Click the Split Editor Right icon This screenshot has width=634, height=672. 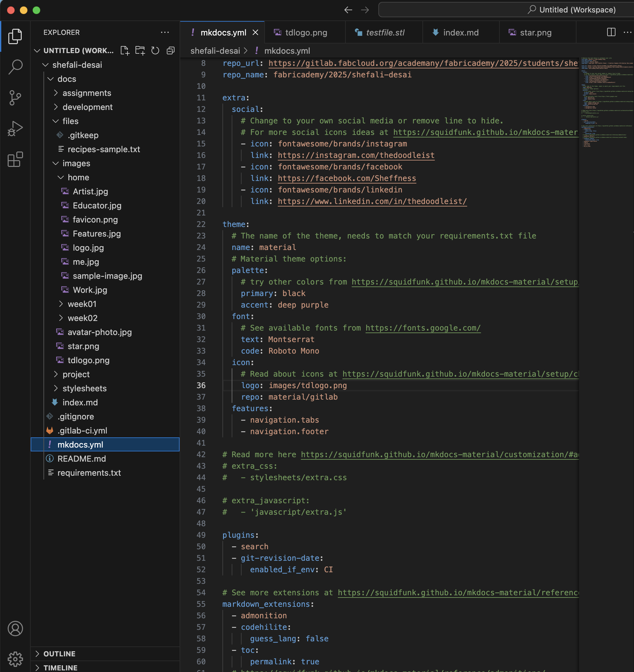click(x=611, y=33)
